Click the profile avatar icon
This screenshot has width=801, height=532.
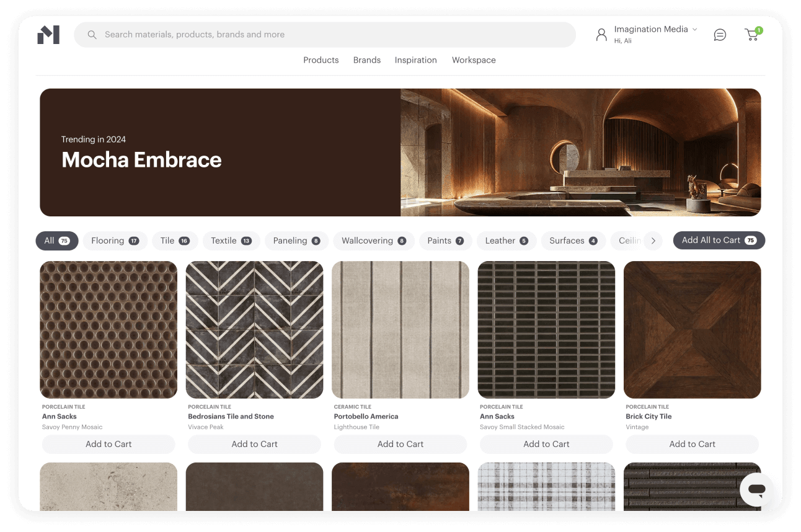(x=601, y=35)
